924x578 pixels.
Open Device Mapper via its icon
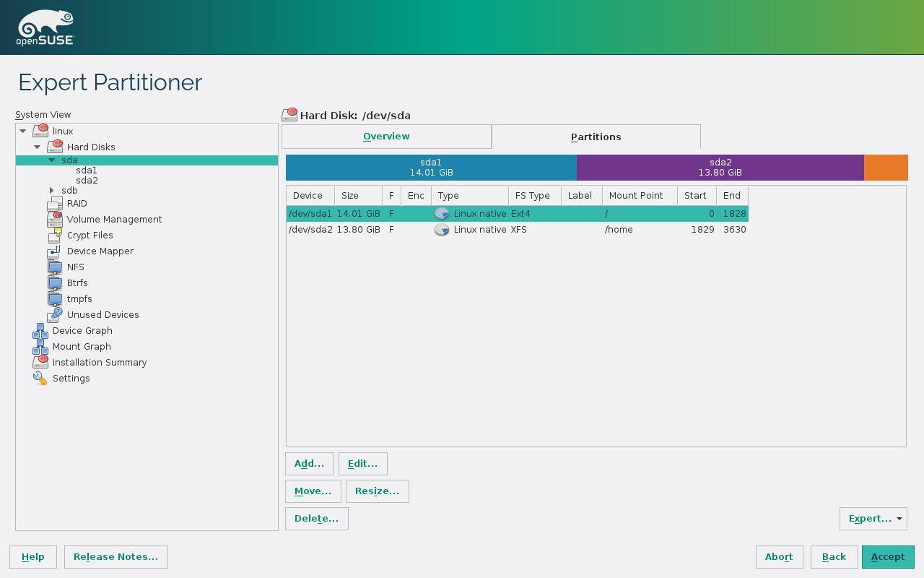click(55, 251)
